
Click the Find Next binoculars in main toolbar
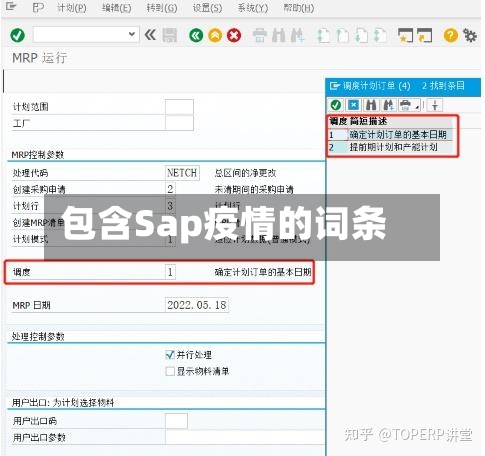pyautogui.click(x=297, y=35)
